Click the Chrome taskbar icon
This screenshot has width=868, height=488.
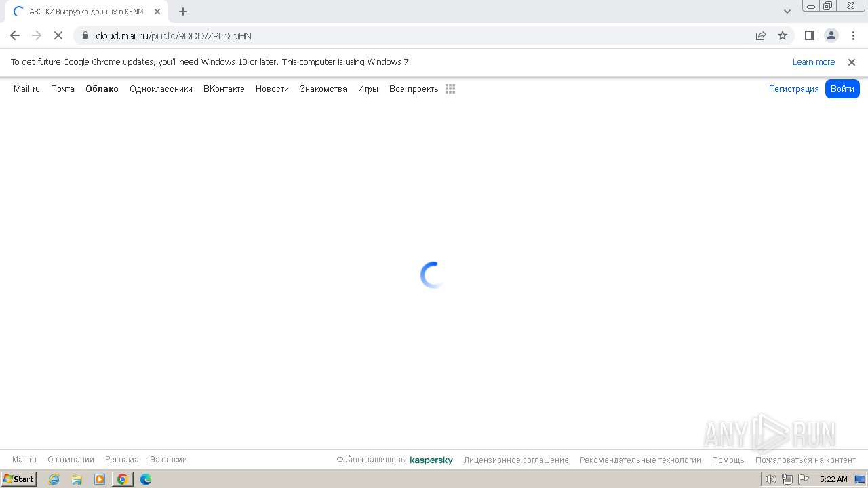coord(123,479)
